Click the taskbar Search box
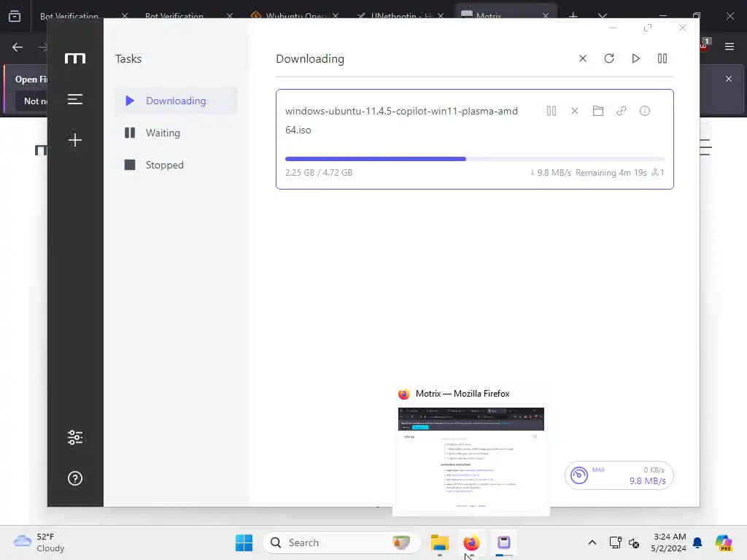Image resolution: width=747 pixels, height=560 pixels. (x=341, y=542)
